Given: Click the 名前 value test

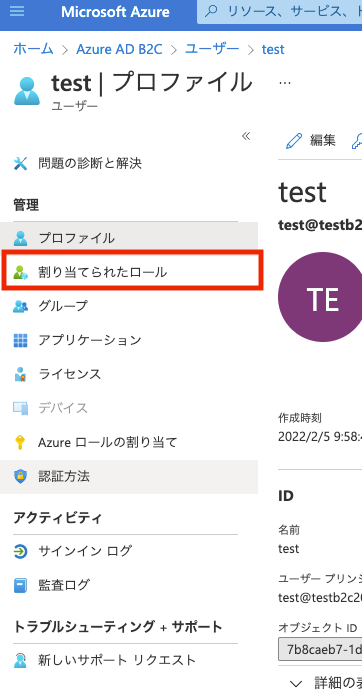Looking at the screenshot, I should pyautogui.click(x=289, y=549).
